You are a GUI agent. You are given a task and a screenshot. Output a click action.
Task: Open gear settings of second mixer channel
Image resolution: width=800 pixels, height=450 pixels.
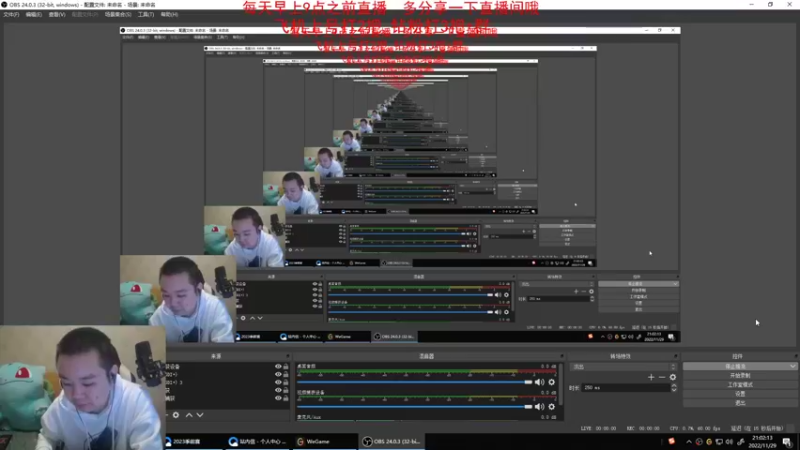(x=552, y=407)
